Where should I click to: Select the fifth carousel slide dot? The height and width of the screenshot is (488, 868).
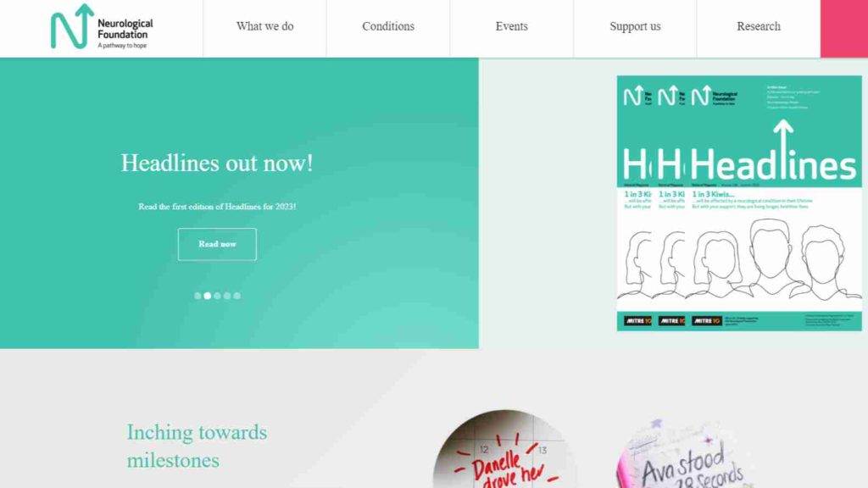pyautogui.click(x=237, y=296)
